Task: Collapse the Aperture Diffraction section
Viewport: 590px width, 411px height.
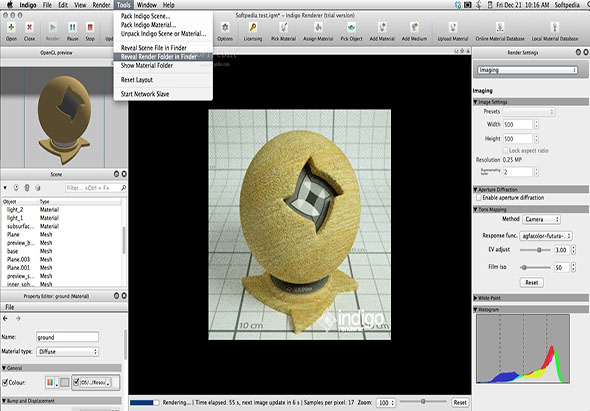Action: point(476,189)
